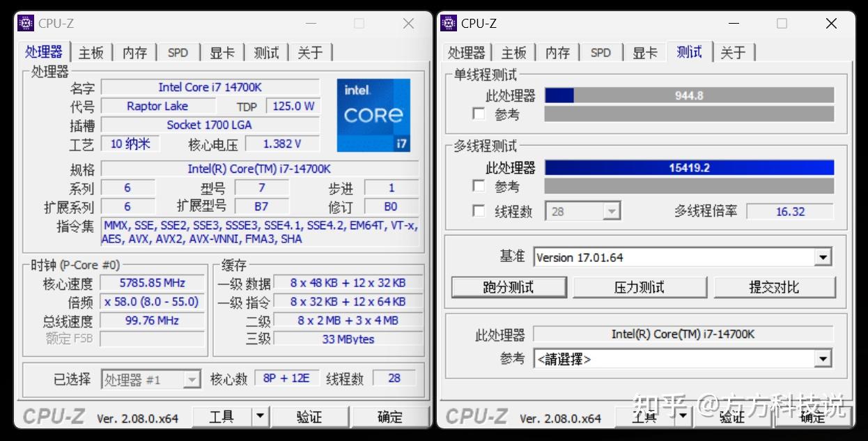Click the 核心电压 value 1.382 V
Image resolution: width=868 pixels, height=441 pixels.
pyautogui.click(x=282, y=144)
